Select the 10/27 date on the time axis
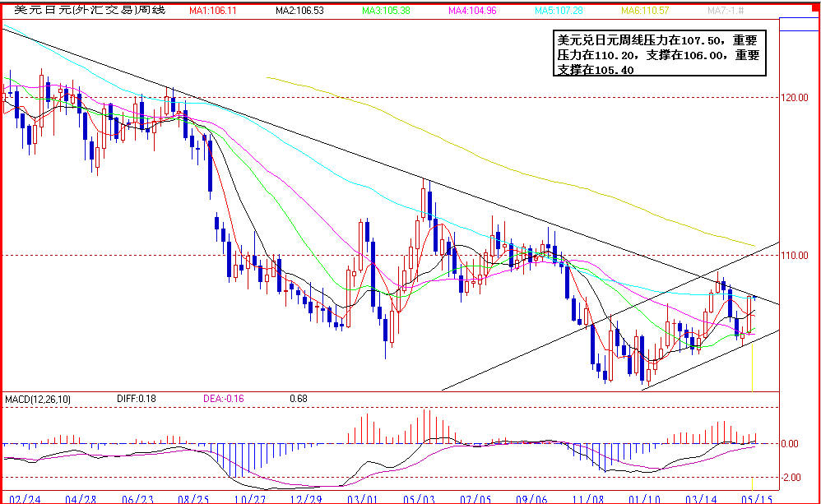 (250, 498)
